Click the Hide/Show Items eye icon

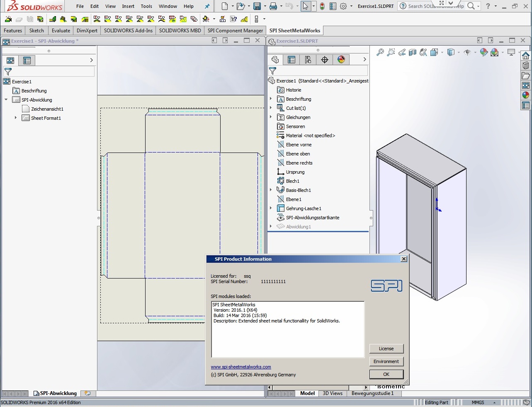tap(467, 52)
